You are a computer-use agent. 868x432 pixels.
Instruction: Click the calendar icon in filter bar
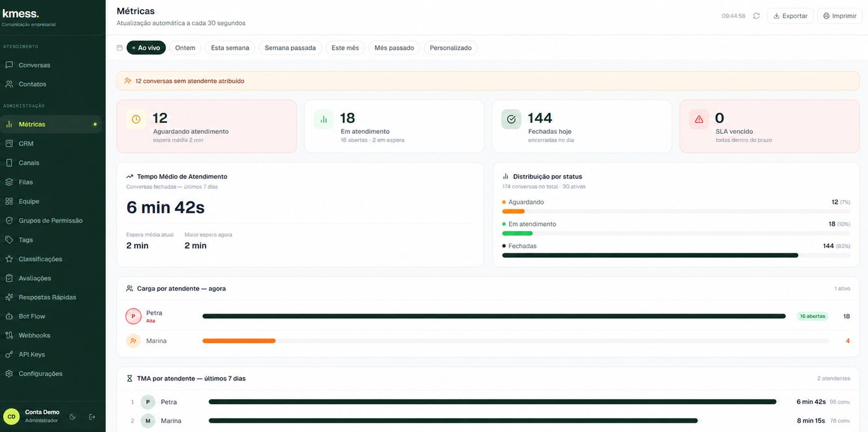(x=120, y=48)
